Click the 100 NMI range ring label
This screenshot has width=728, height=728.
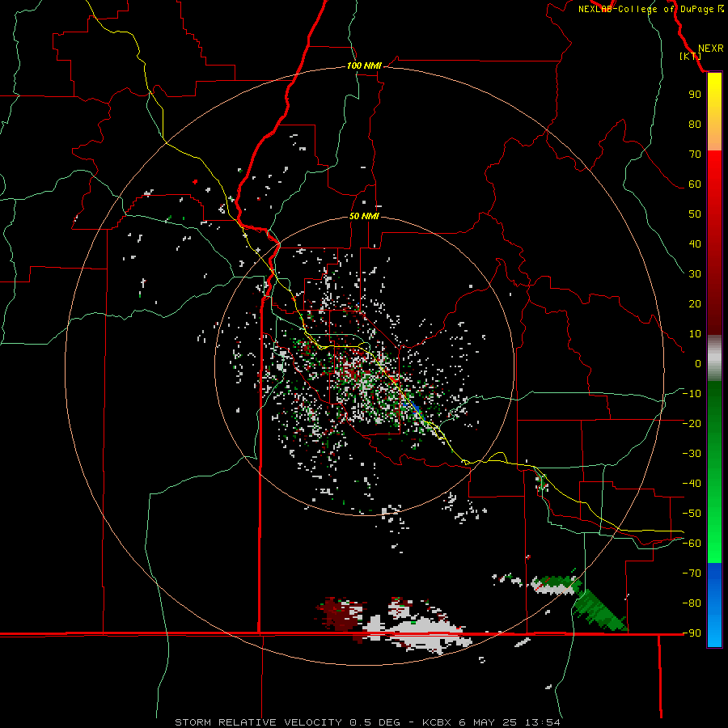pyautogui.click(x=364, y=66)
